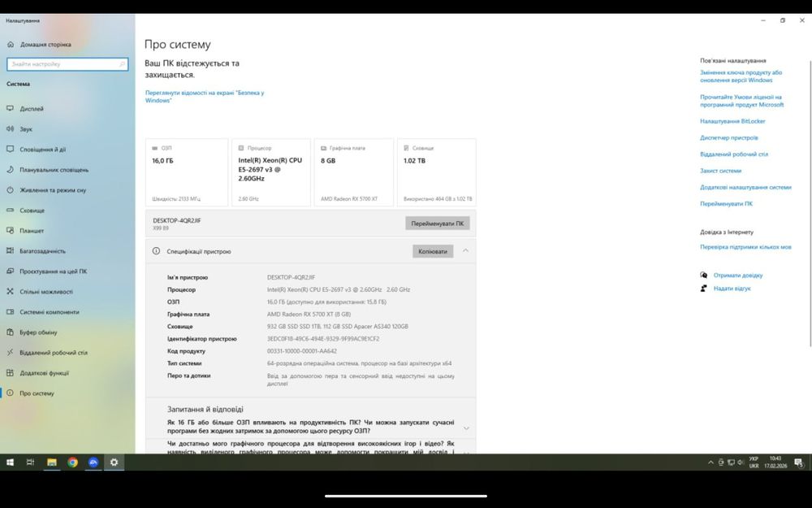This screenshot has width=812, height=508.
Task: Click the ОЗП 16,0 ГБ card
Action: 187,172
